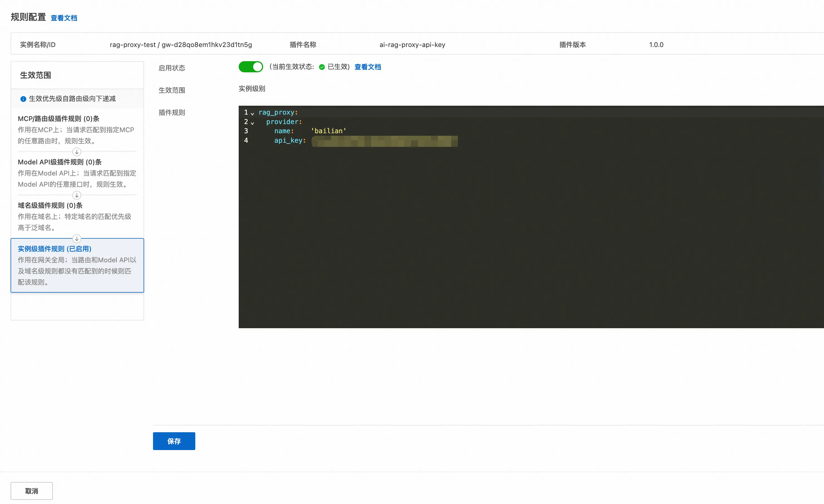Click the 插件规则 field label
824x504 pixels.
[172, 113]
